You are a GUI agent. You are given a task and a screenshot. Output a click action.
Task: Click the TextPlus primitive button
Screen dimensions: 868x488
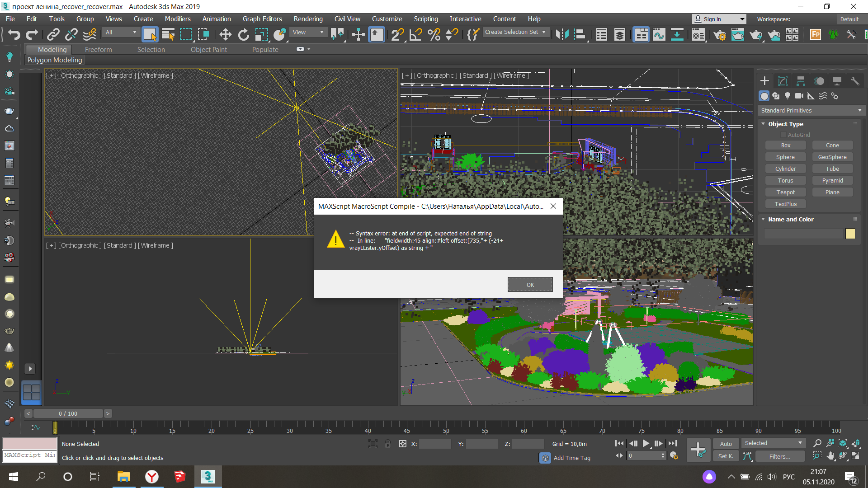tap(785, 204)
